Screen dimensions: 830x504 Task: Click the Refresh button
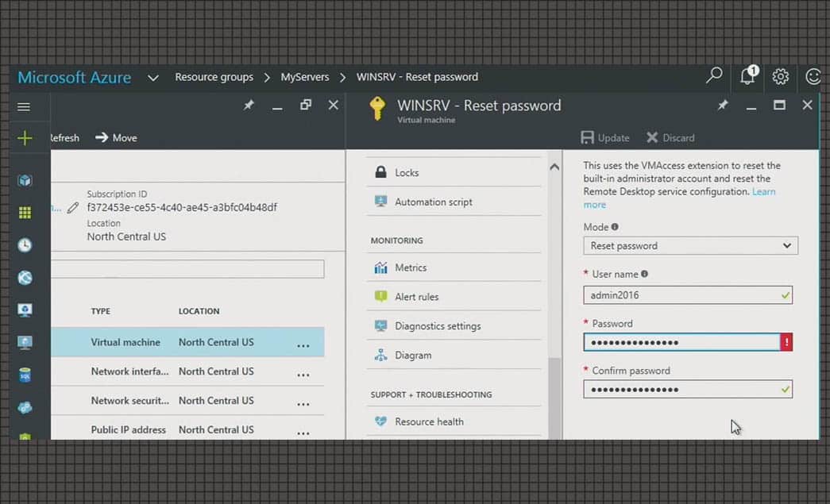[x=64, y=137]
